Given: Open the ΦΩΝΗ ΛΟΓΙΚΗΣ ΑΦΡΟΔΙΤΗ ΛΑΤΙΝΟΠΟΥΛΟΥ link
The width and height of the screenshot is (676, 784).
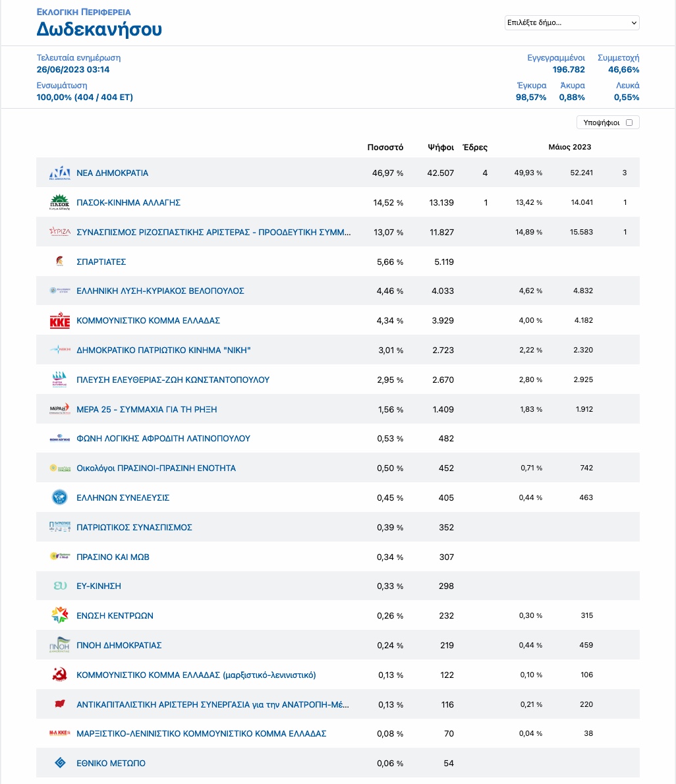Looking at the screenshot, I should [x=163, y=439].
